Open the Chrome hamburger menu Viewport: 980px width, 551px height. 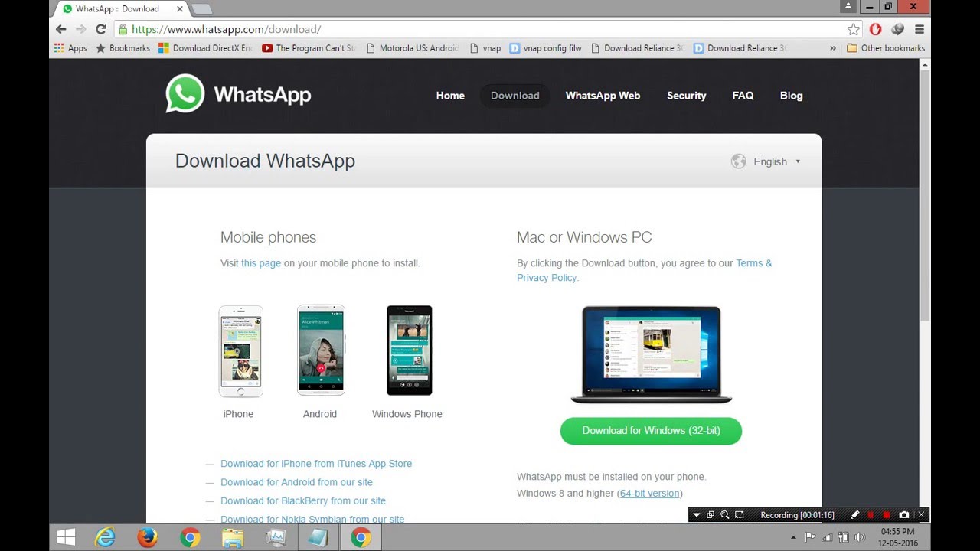point(920,29)
